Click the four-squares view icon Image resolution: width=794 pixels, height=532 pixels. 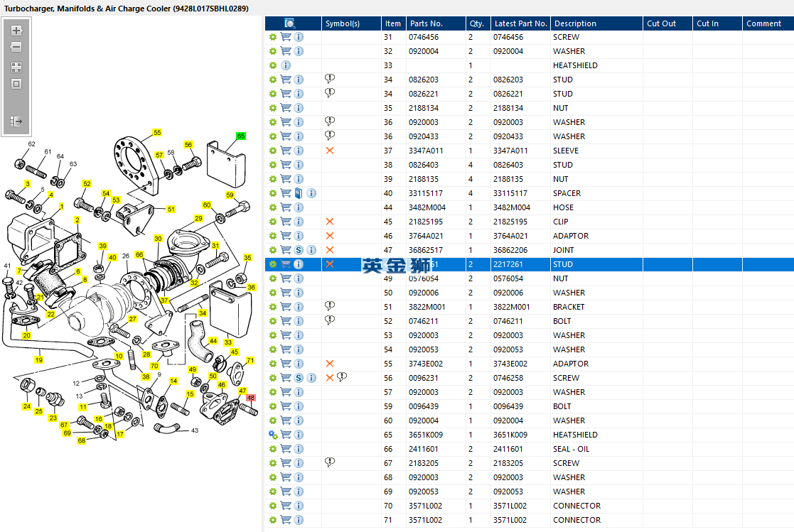coord(16,67)
